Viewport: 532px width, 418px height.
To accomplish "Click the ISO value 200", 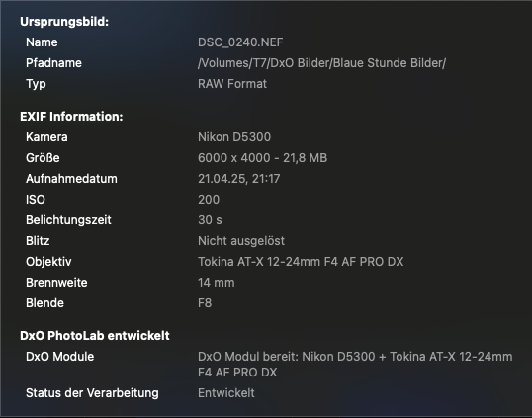I will 209,200.
